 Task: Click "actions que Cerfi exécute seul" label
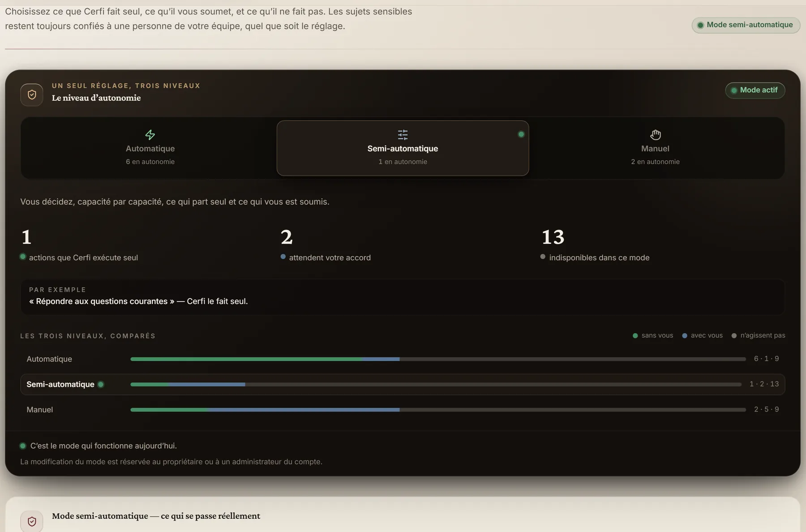pos(83,257)
